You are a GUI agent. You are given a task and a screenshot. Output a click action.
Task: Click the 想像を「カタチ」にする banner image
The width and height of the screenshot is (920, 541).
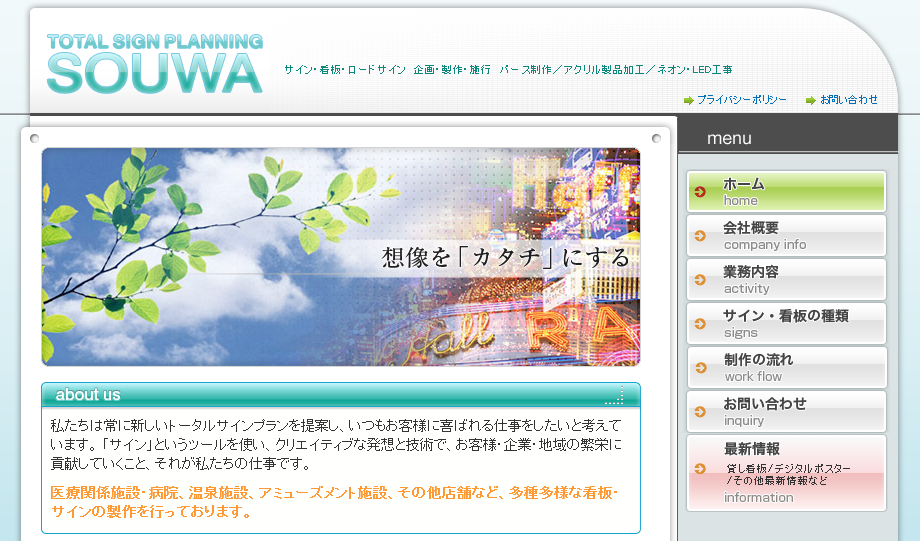(340, 257)
